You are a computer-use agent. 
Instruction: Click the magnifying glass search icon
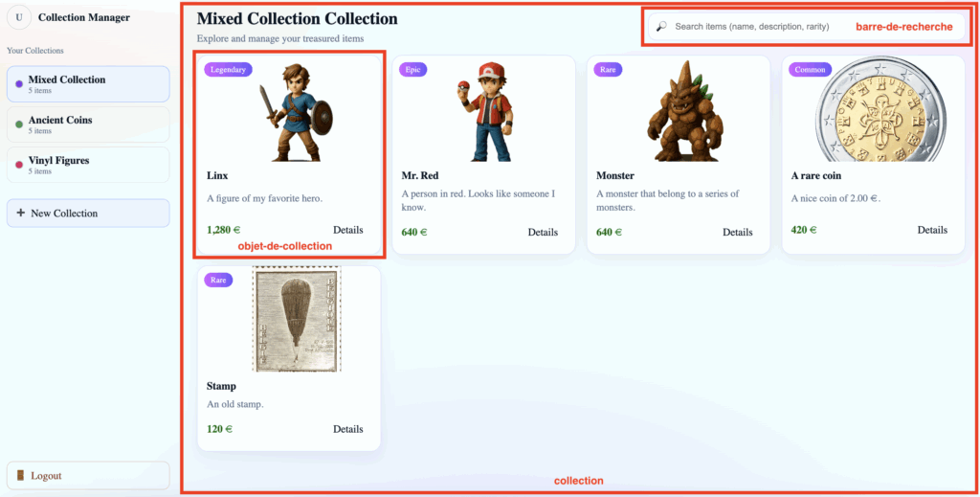point(661,27)
